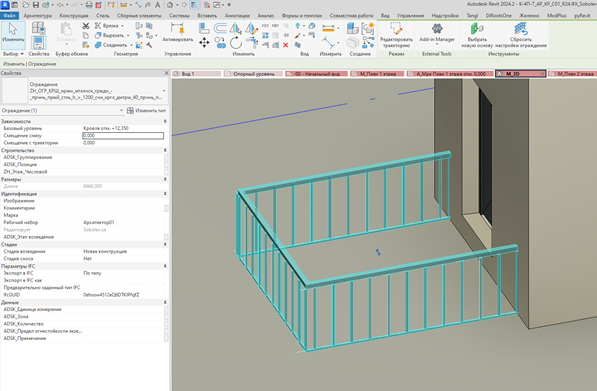Click the Mirror draw axis icon
The height and width of the screenshot is (391, 597).
(251, 28)
